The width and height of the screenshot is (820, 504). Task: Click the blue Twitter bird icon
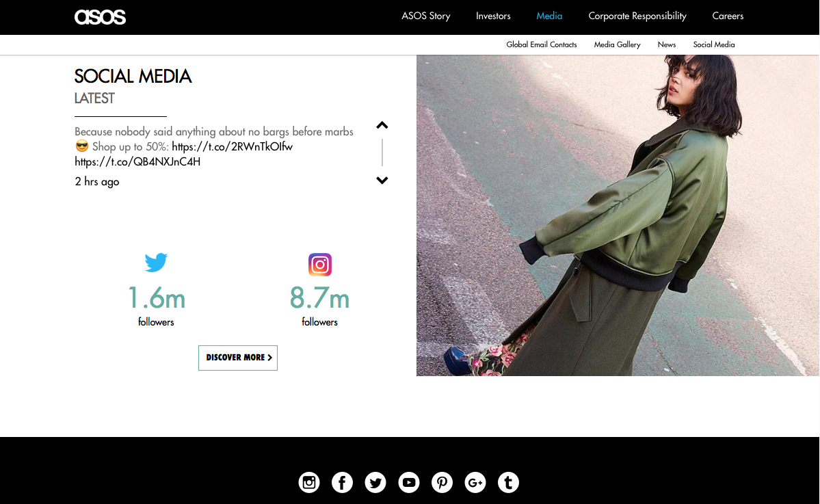(x=156, y=263)
